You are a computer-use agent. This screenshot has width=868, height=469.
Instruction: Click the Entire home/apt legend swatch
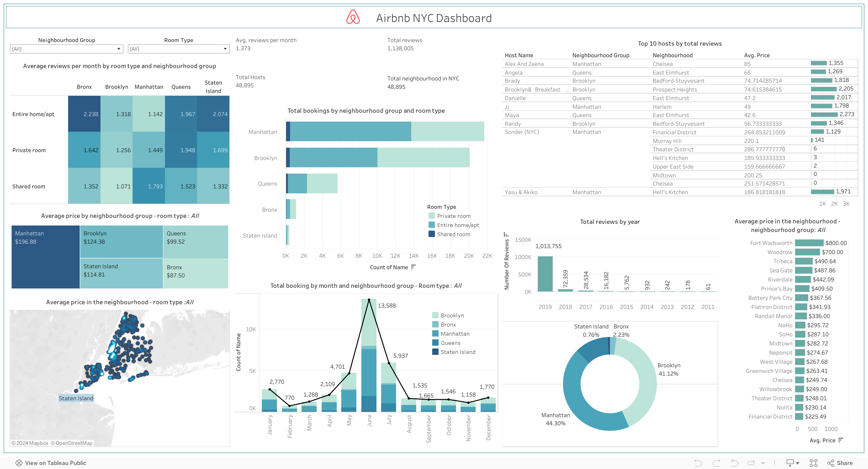(431, 225)
